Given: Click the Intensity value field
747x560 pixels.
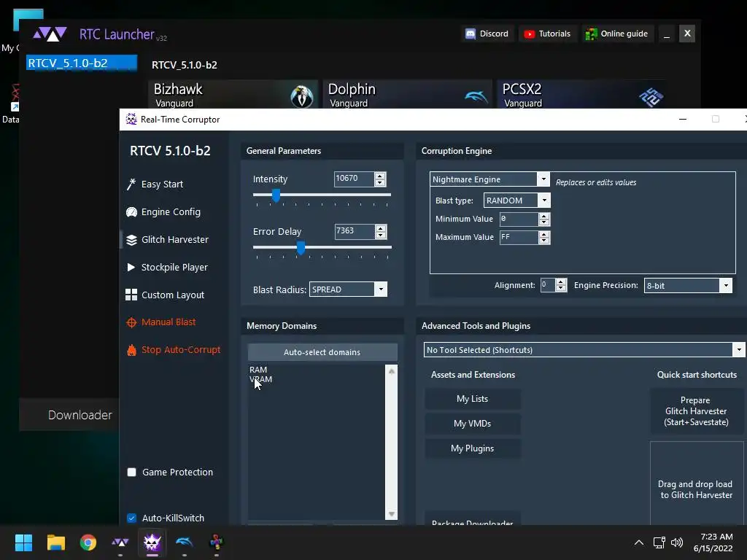Looking at the screenshot, I should point(354,179).
